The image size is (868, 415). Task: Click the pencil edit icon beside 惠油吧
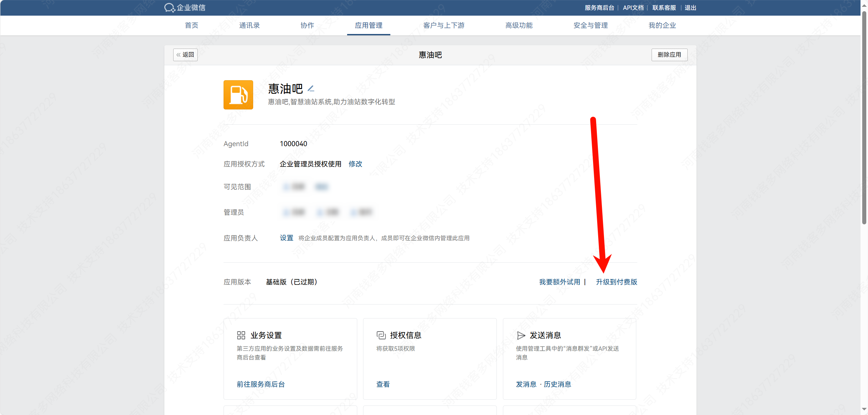coord(311,89)
